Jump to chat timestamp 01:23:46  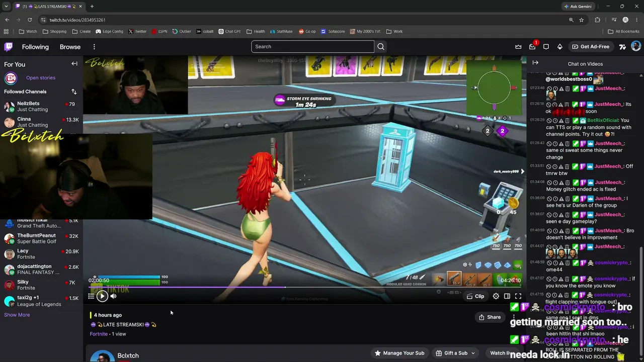[x=537, y=88]
